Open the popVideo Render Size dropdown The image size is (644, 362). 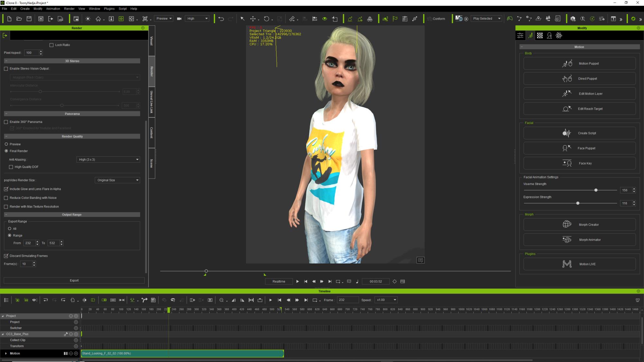pyautogui.click(x=117, y=180)
